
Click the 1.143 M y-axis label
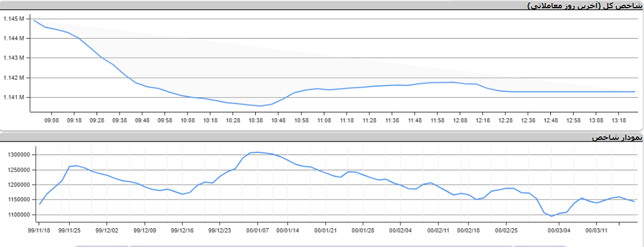coord(13,58)
